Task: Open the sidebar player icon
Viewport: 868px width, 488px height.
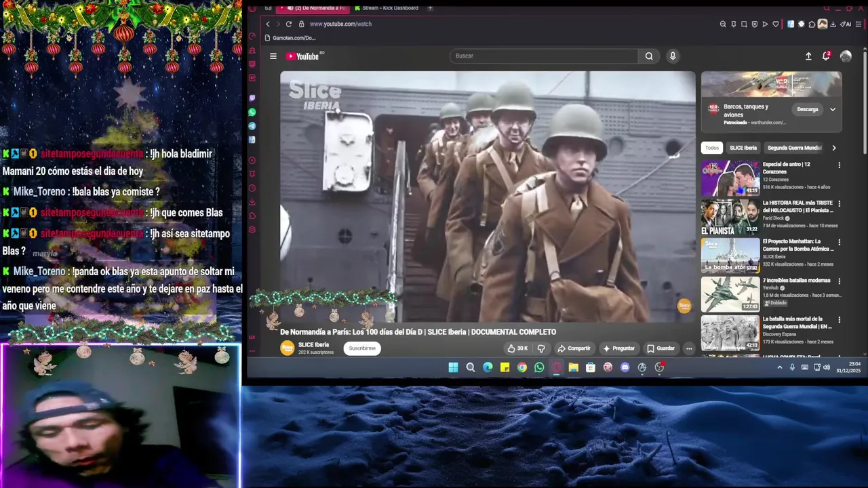Action: [x=252, y=161]
